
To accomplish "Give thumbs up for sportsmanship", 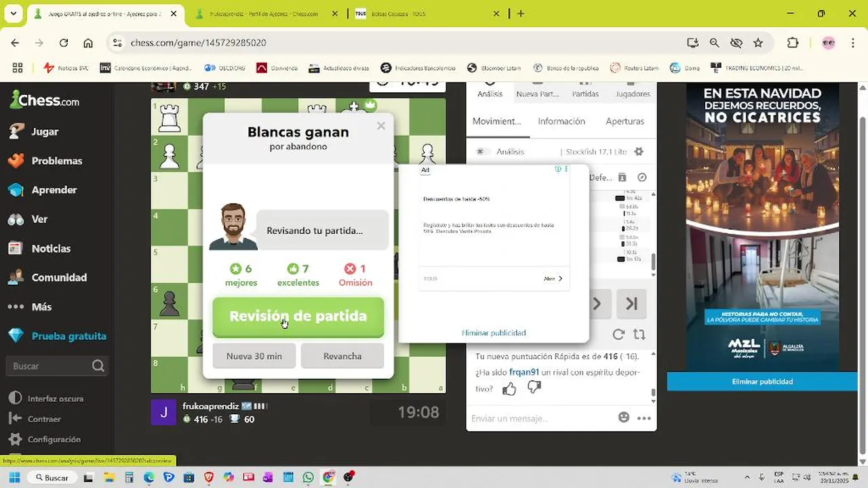I will click(509, 388).
